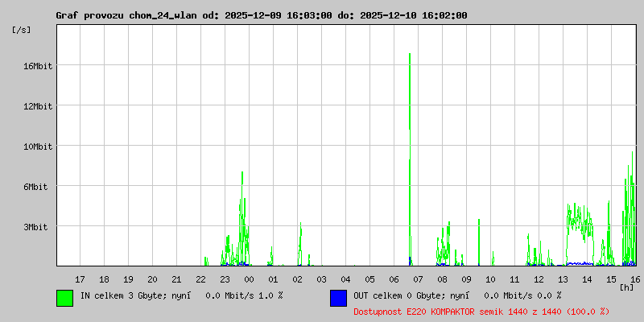Click the 04 hour x-axis label

click(x=346, y=279)
